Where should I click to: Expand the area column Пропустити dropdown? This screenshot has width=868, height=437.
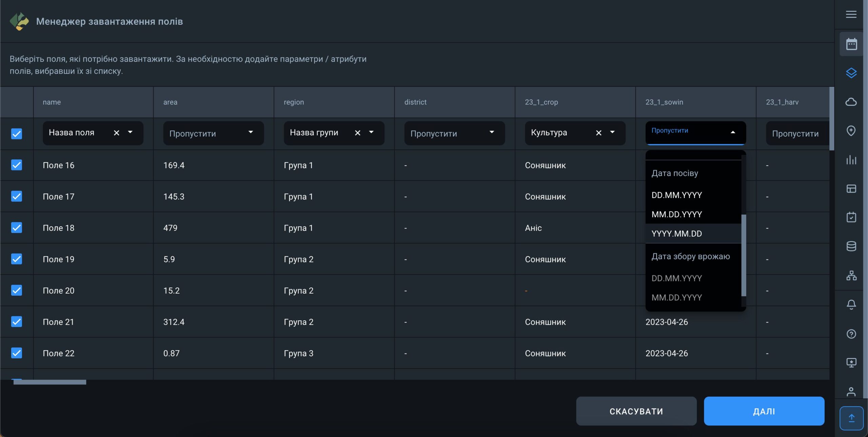point(213,133)
